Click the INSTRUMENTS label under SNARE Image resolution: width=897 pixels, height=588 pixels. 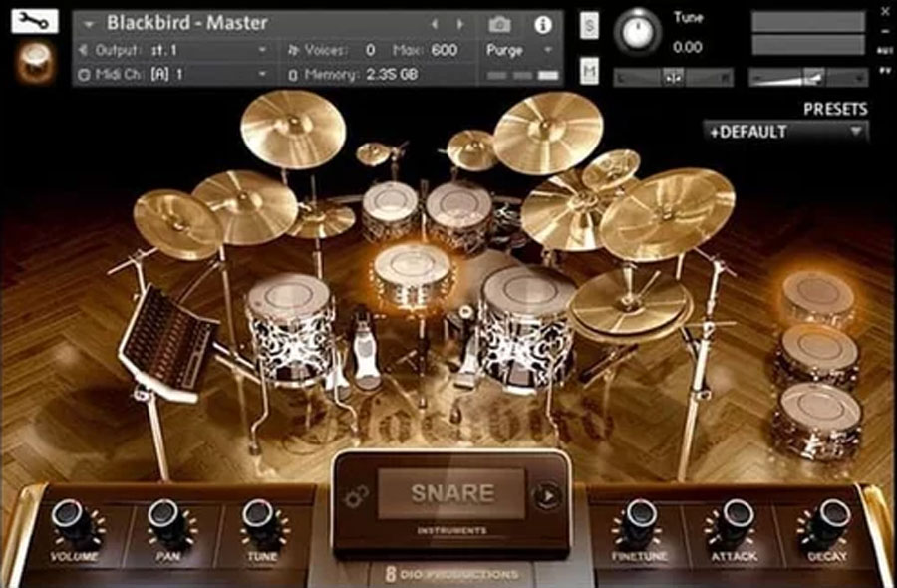click(x=451, y=531)
